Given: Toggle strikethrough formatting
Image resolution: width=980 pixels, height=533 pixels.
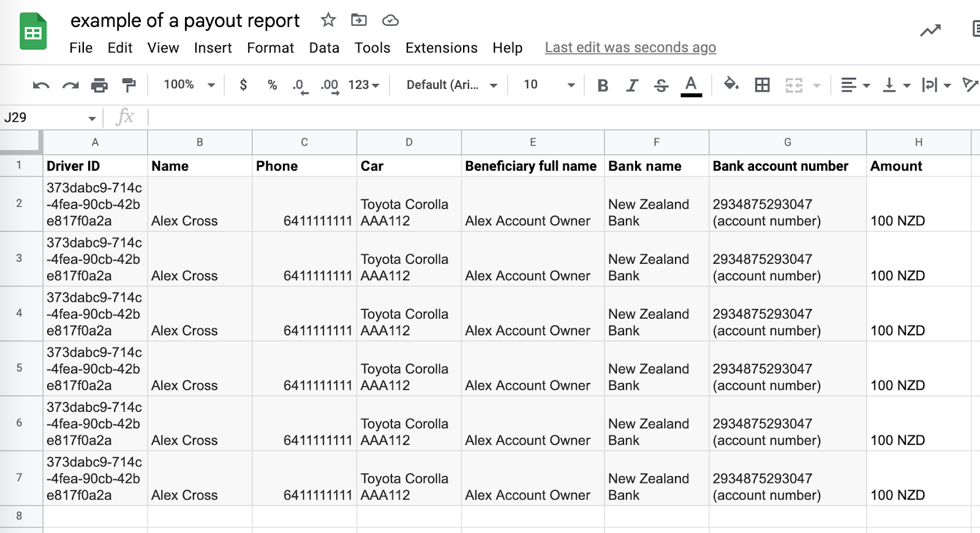Looking at the screenshot, I should pyautogui.click(x=661, y=85).
